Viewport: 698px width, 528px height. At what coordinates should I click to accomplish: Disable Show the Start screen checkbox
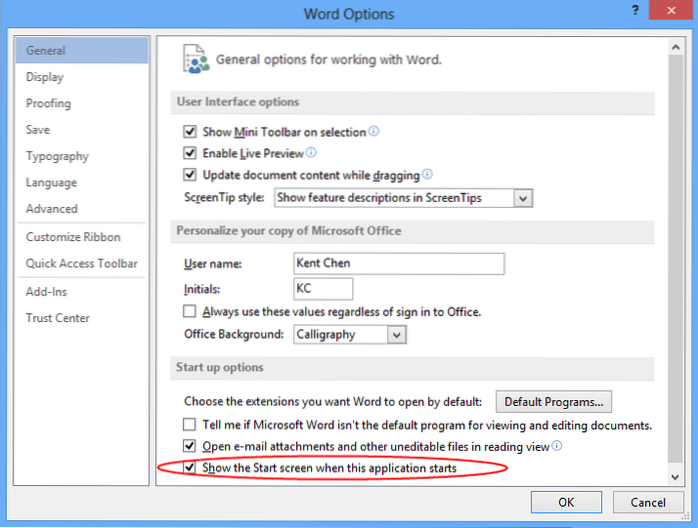[x=190, y=468]
